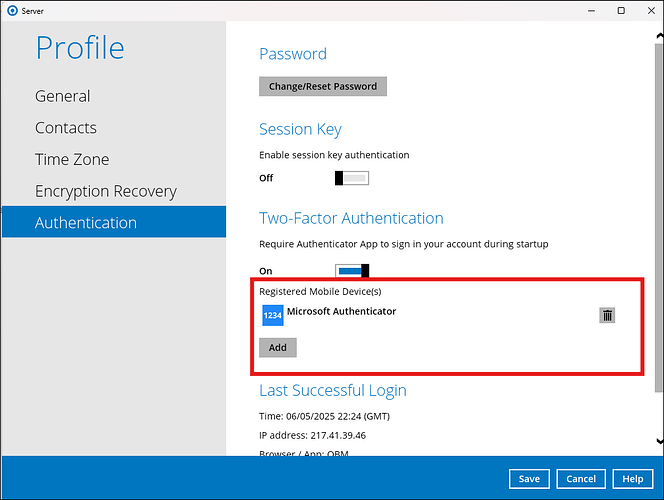
Task: Cancel the profile changes
Action: coord(581,479)
